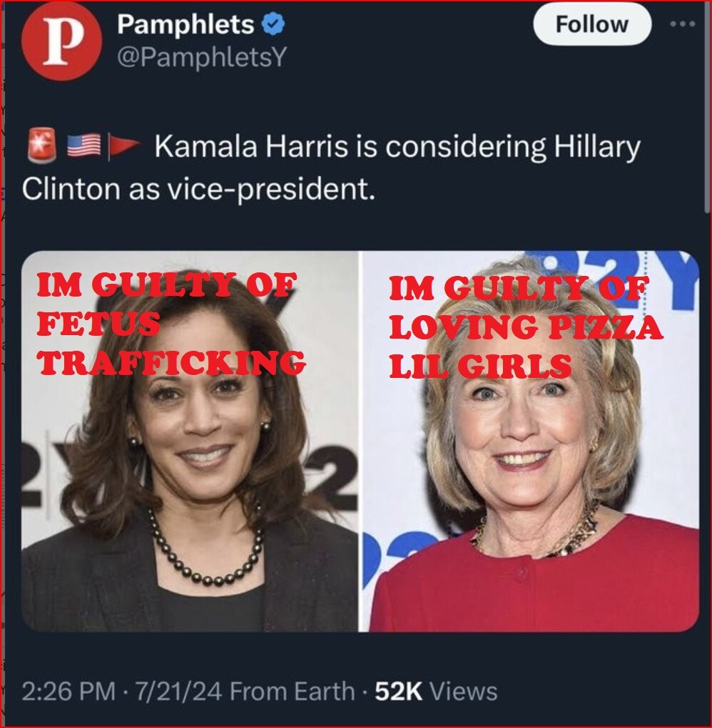
Task: Click the red triangular flag emoji
Action: point(123,145)
